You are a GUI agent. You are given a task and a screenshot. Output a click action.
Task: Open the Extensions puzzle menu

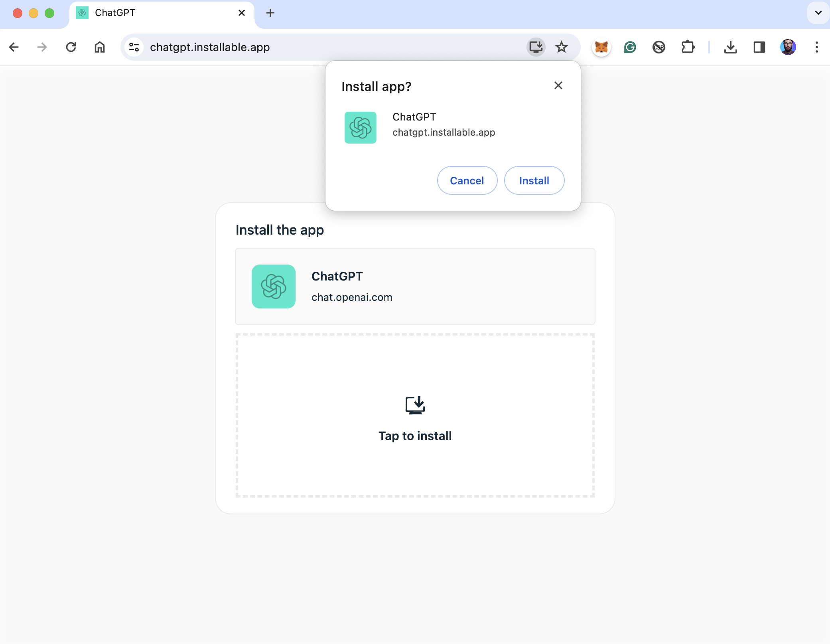pos(688,47)
